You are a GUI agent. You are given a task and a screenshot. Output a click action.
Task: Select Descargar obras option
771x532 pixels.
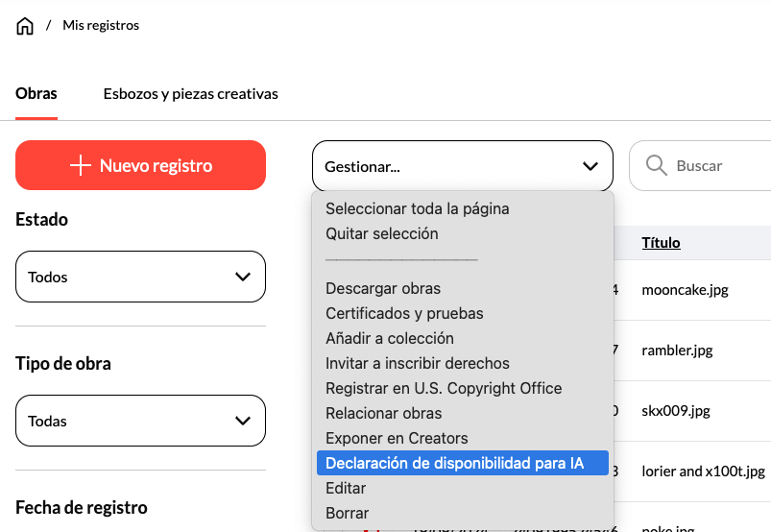[x=383, y=288]
